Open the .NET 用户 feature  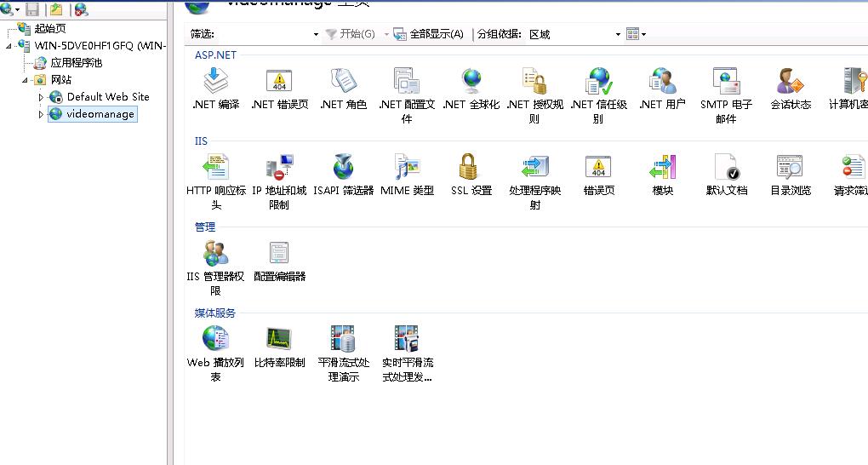coord(662,89)
